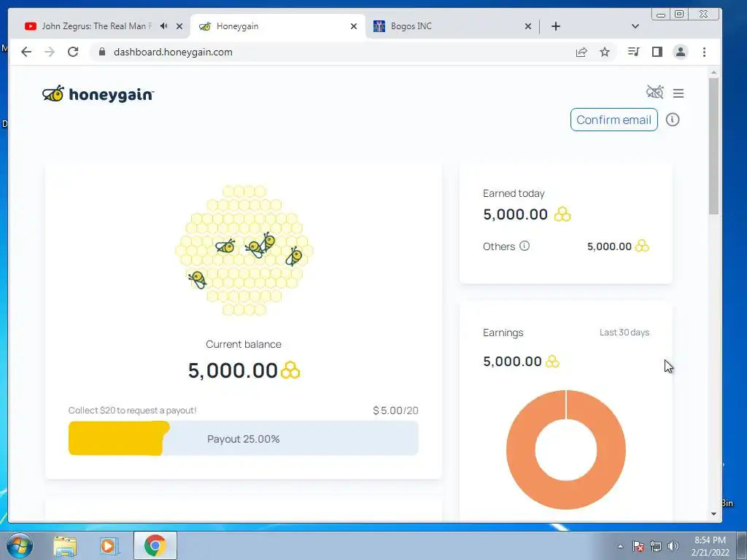
Task: Click the bees on honeycomb illustration
Action: coord(244,251)
